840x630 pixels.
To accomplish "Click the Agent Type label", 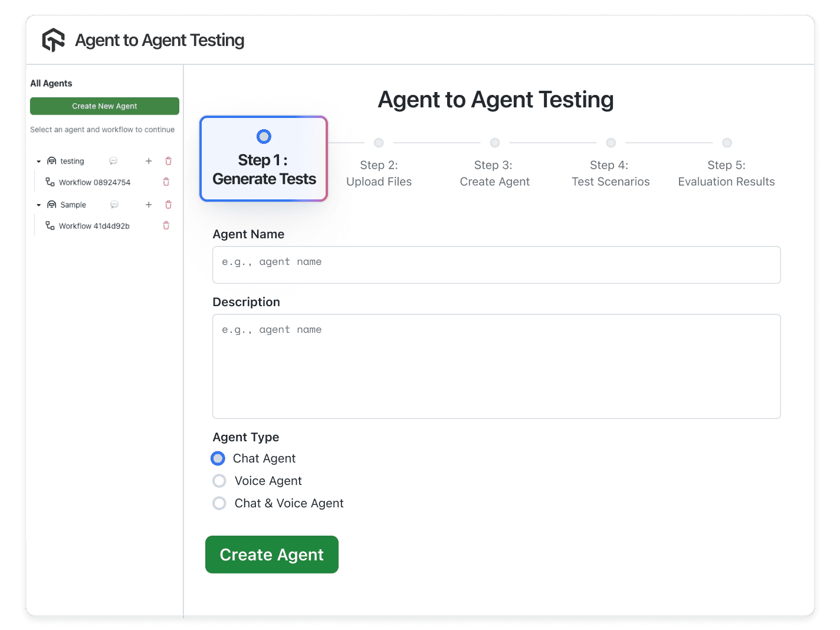I will 246,437.
